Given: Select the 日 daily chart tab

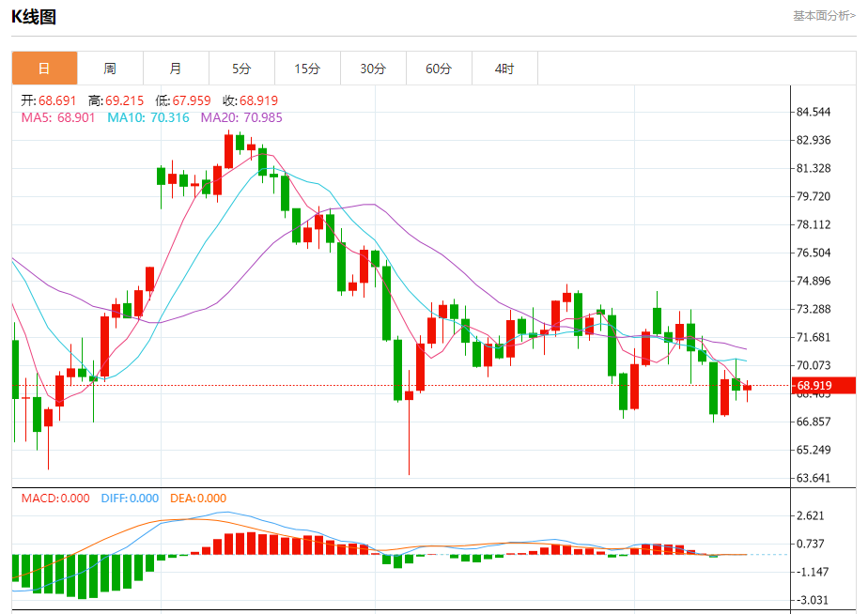Looking at the screenshot, I should point(44,69).
